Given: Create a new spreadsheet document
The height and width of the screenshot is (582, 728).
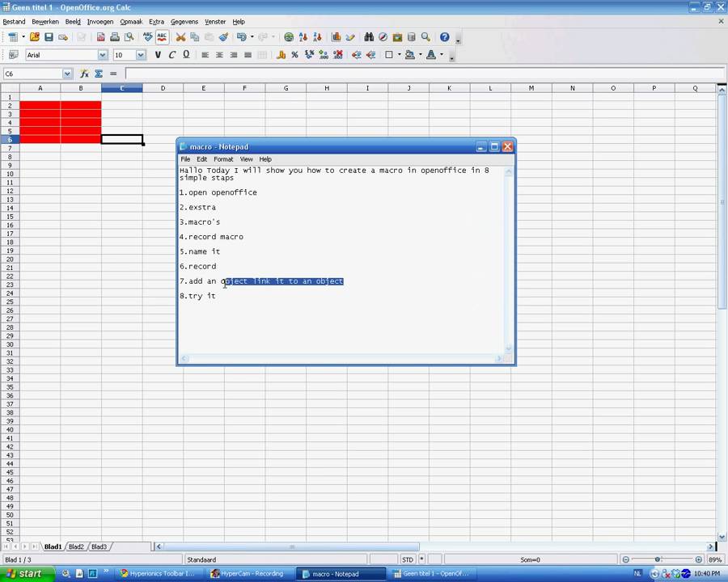Looking at the screenshot, I should pos(12,37).
